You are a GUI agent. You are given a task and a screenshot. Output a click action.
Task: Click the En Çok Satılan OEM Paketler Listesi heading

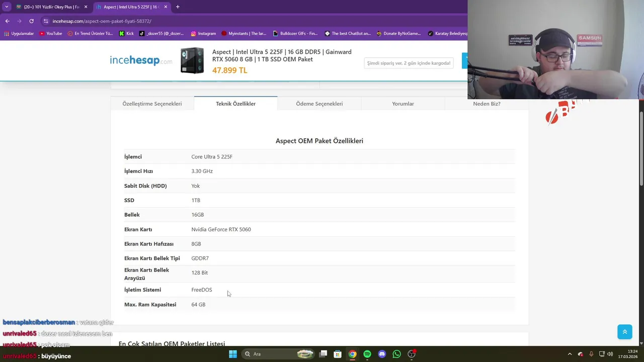172,343
